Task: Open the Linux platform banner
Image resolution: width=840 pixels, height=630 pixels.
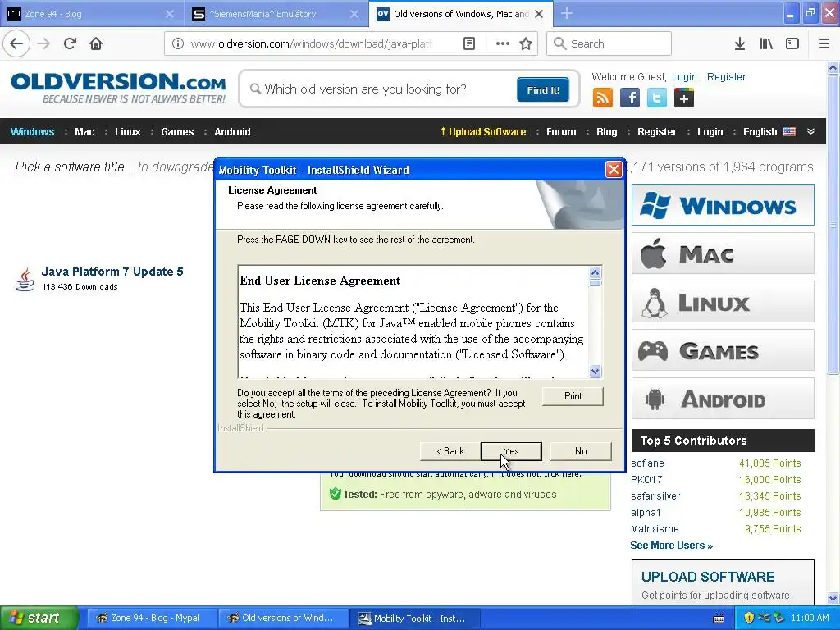Action: [723, 302]
